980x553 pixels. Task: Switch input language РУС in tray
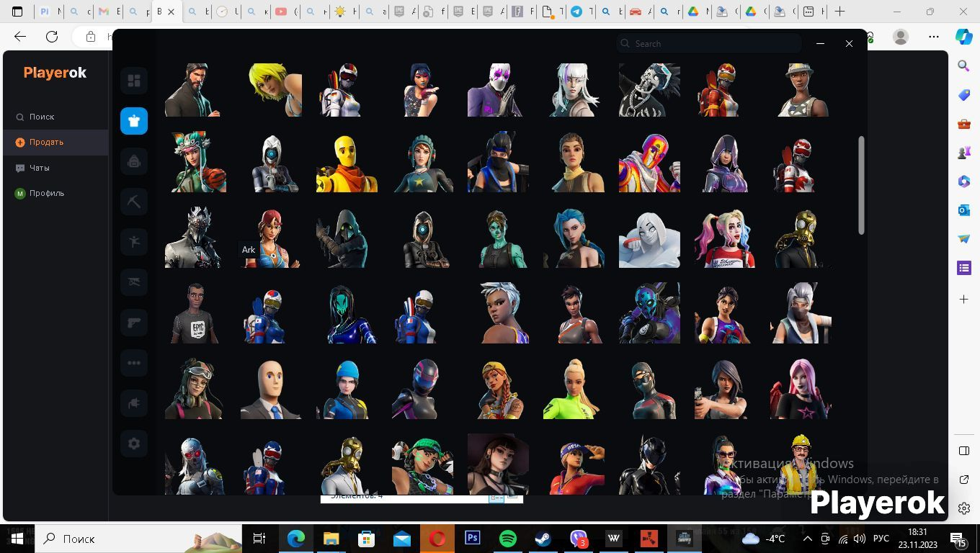881,539
